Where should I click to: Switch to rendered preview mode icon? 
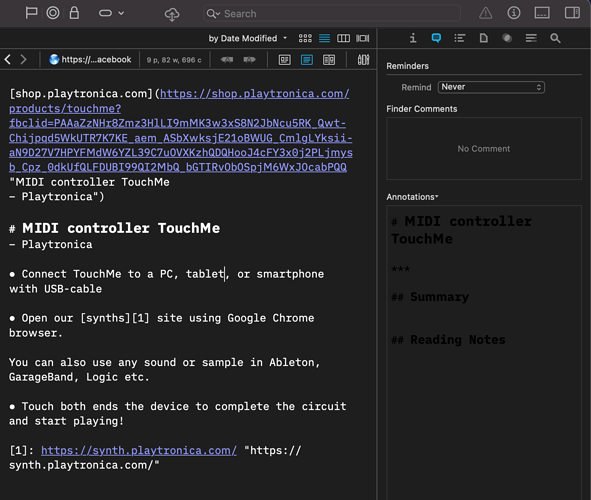(285, 60)
